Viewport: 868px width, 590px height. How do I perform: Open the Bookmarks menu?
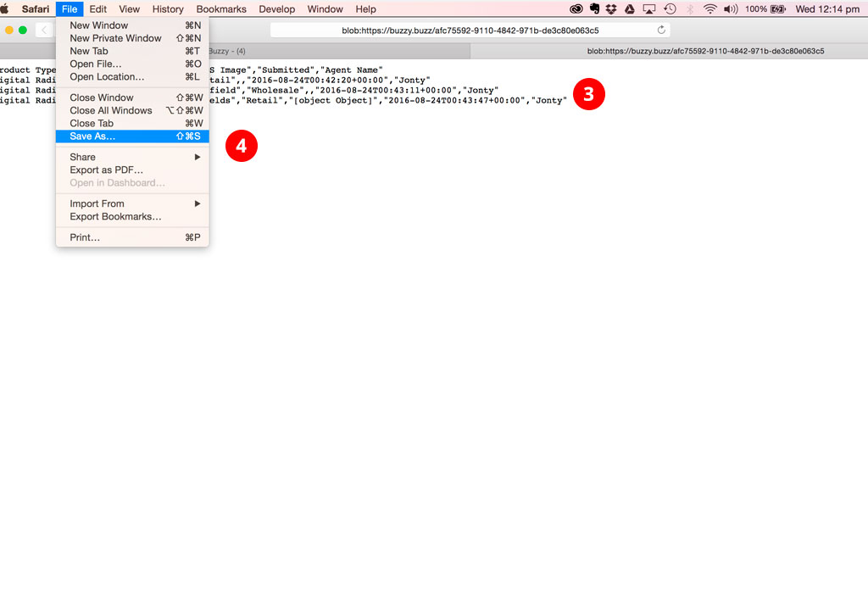[220, 9]
